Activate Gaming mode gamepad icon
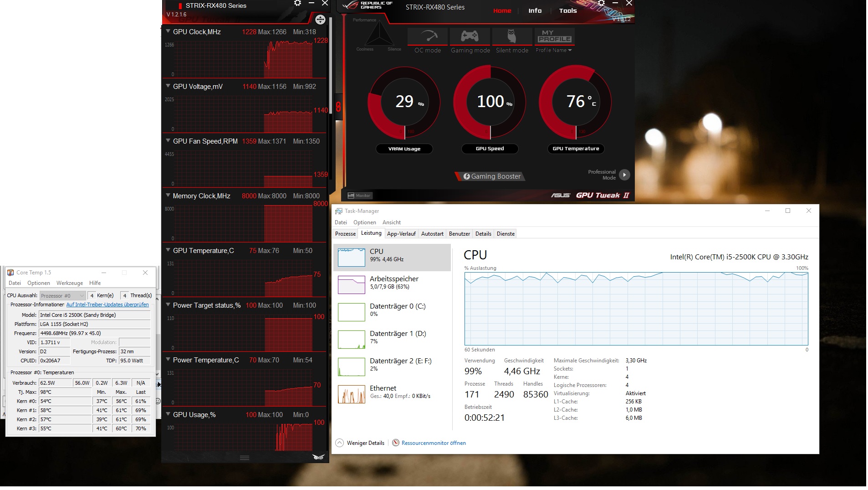868x490 pixels. pos(470,36)
